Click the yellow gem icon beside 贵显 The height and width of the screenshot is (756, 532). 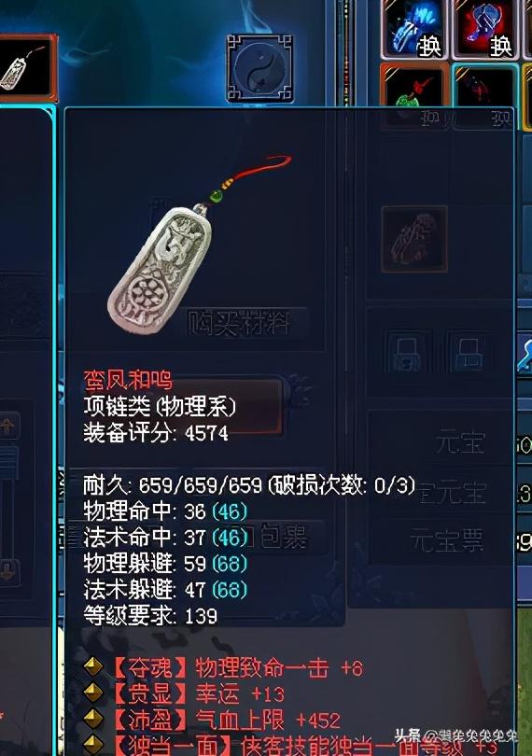(x=93, y=693)
